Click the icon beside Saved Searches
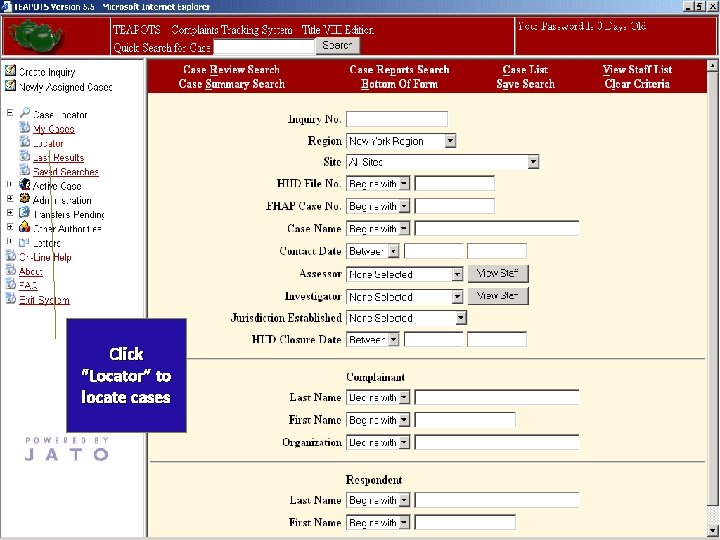The height and width of the screenshot is (540, 720). tap(25, 170)
